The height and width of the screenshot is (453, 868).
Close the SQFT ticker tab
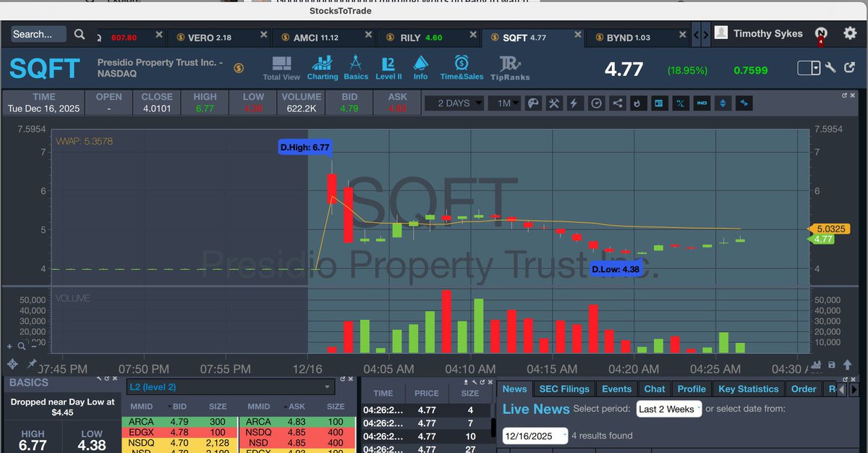(x=577, y=35)
